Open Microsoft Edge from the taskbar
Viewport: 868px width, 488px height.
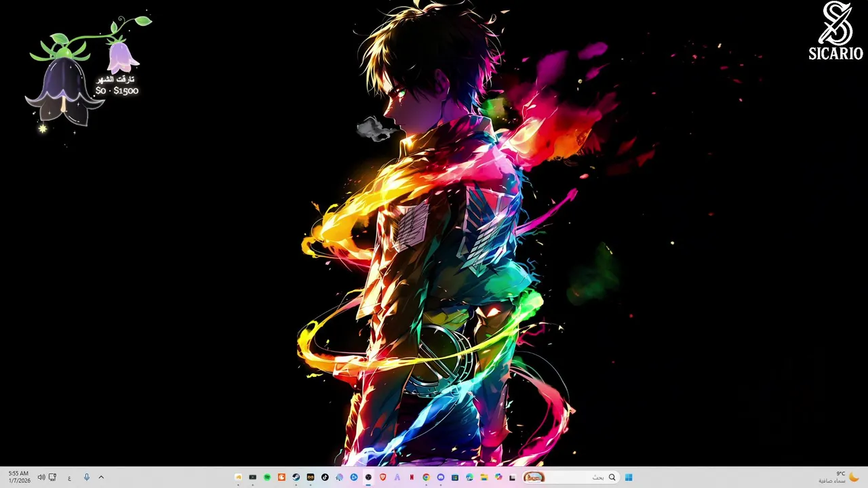pos(469,477)
